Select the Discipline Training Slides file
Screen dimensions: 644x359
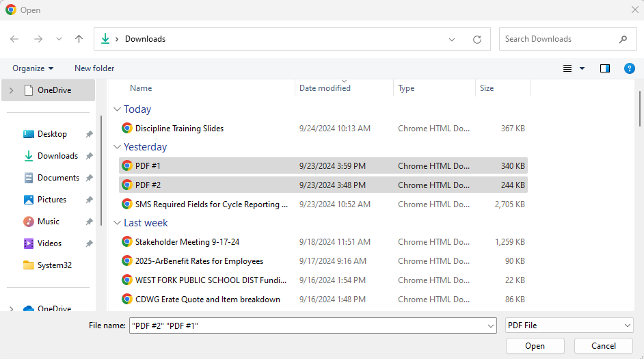point(323,128)
